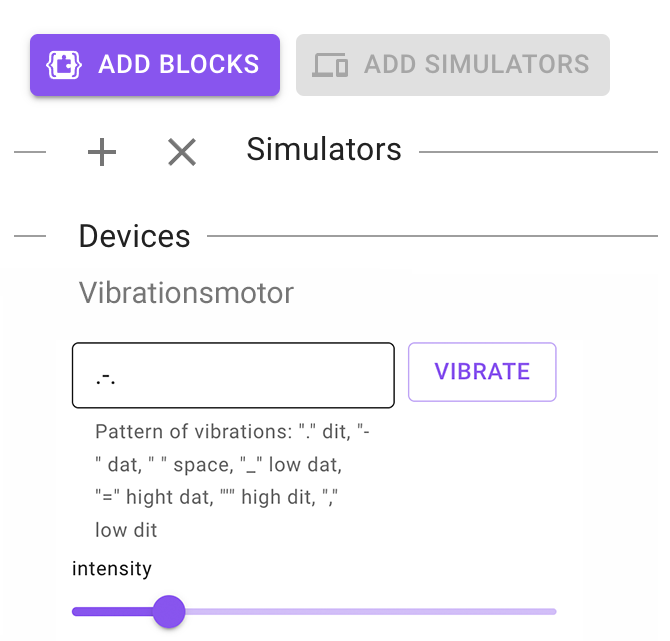
Task: Click the short dash left of Devices
Action: pos(30,237)
